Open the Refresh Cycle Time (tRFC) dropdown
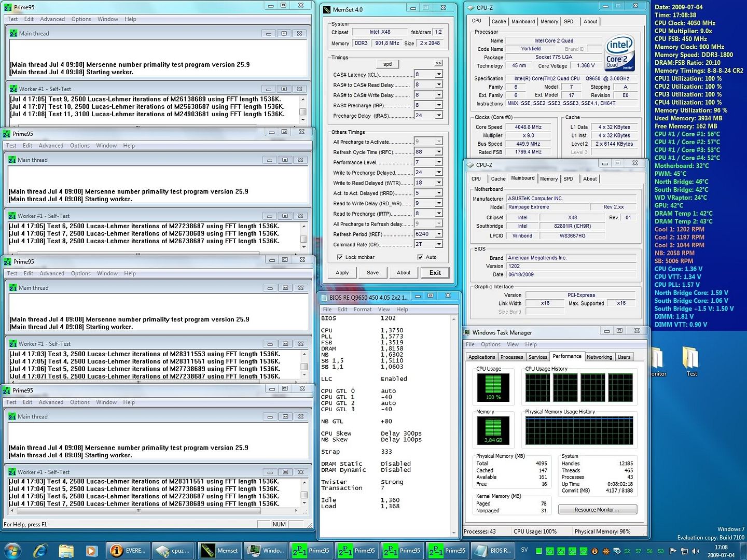This screenshot has height=560, width=747. pyautogui.click(x=439, y=152)
